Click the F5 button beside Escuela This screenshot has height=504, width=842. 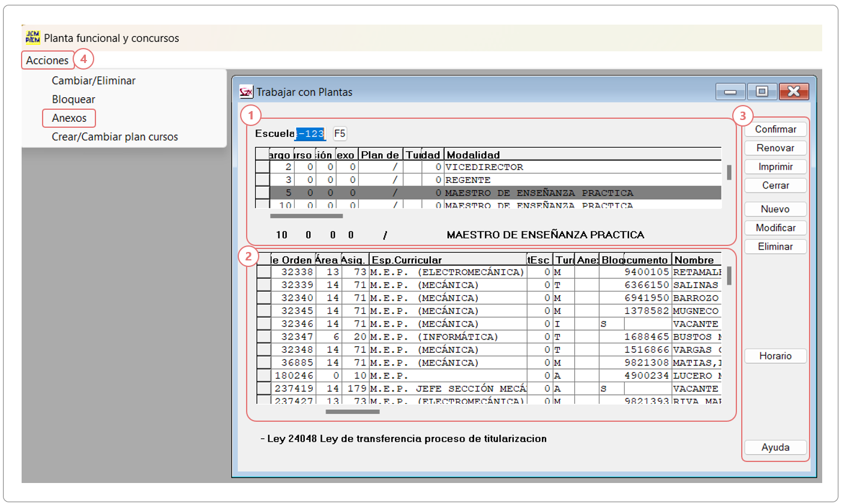340,133
